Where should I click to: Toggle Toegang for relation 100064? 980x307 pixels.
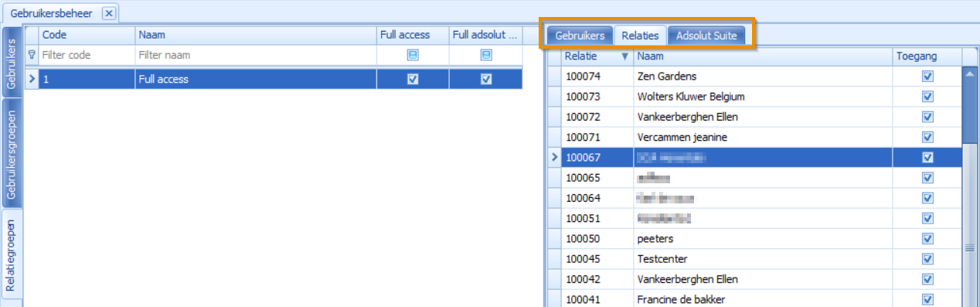click(927, 198)
